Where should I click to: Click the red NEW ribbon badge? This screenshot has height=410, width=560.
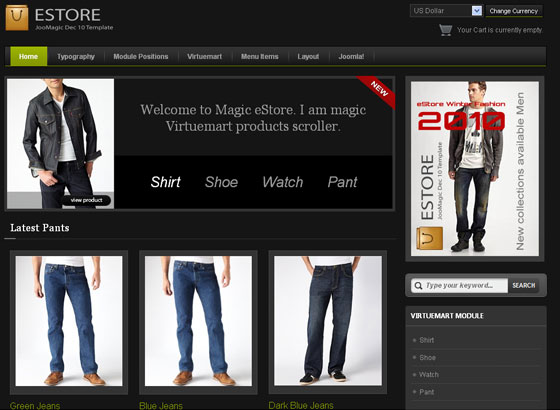(x=378, y=91)
